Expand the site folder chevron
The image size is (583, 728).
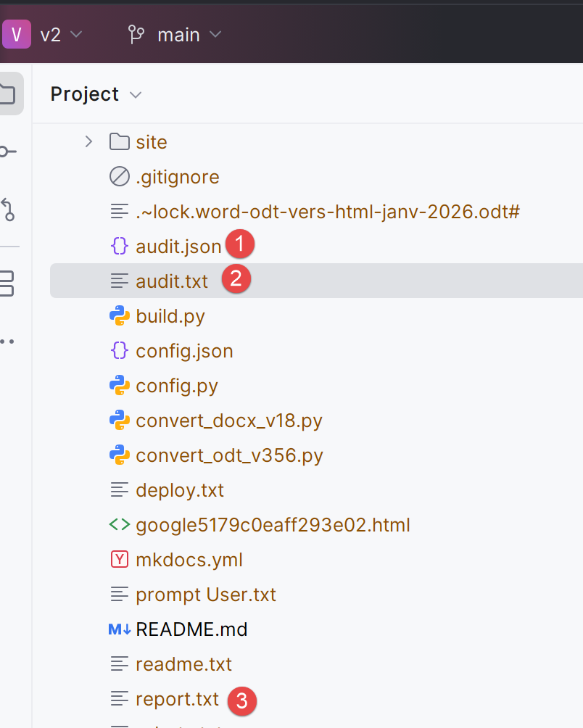(x=88, y=141)
